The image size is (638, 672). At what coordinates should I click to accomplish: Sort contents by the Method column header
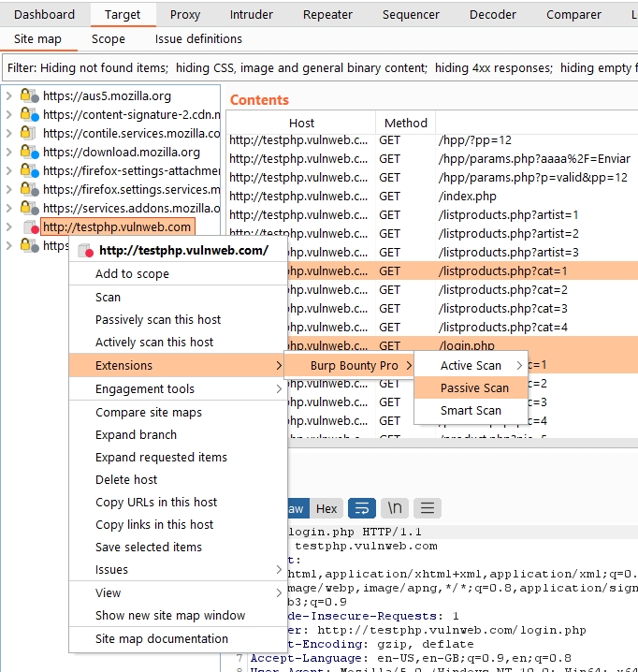click(405, 123)
